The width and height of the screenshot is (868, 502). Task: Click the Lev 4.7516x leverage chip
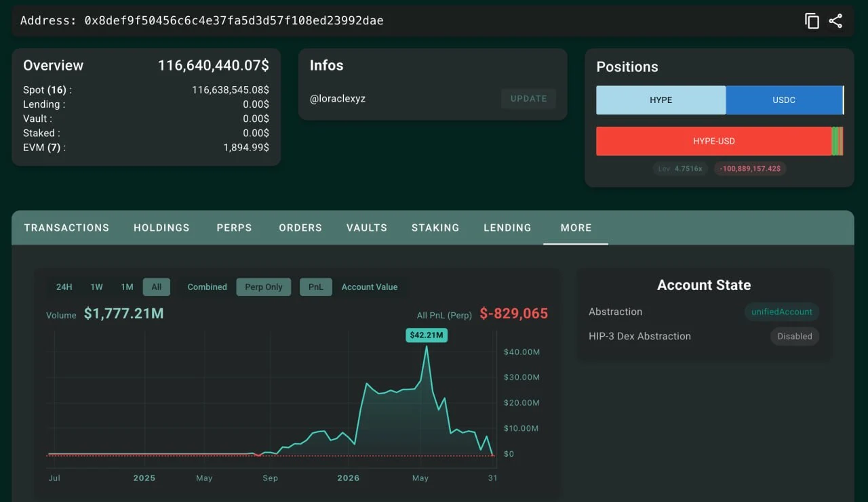(682, 168)
